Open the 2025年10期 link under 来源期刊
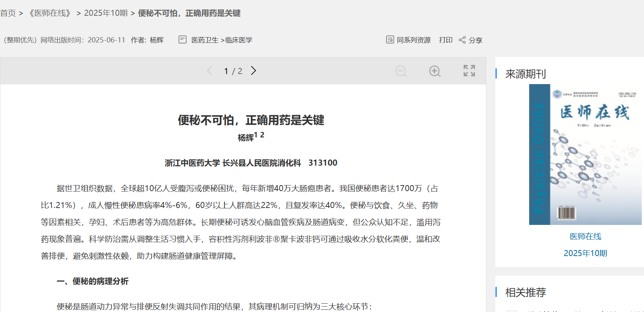 585,253
